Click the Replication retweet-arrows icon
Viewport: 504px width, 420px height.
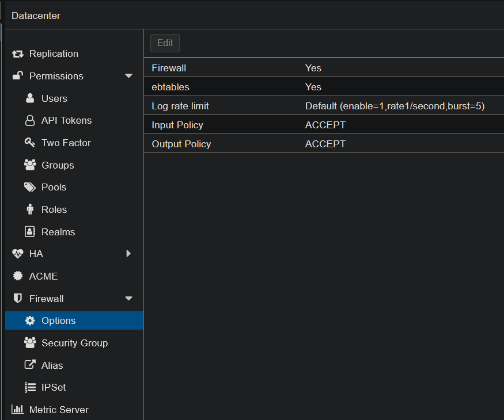[18, 54]
